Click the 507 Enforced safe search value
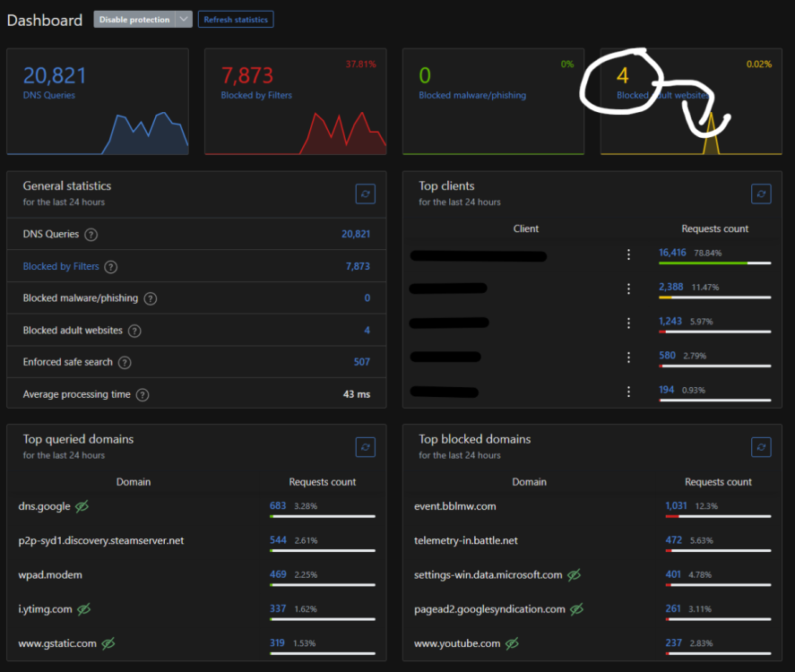The image size is (795, 672). coord(361,362)
